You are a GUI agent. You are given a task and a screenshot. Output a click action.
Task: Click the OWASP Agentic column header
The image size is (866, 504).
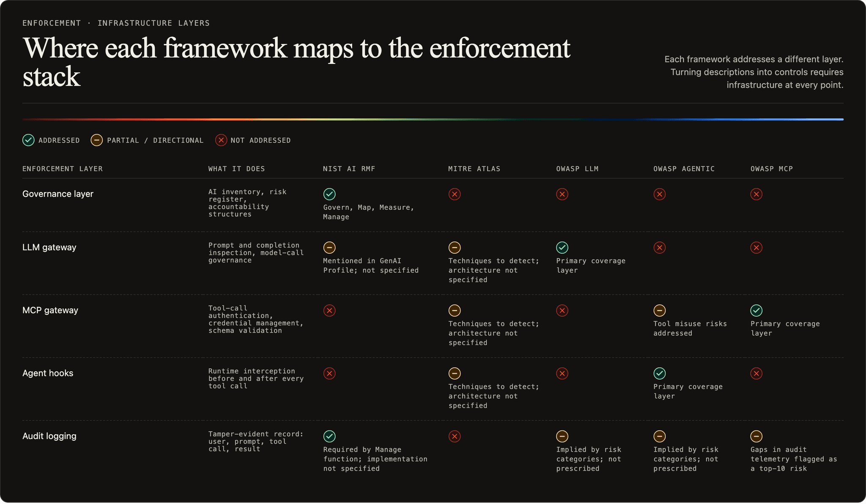[x=684, y=169]
